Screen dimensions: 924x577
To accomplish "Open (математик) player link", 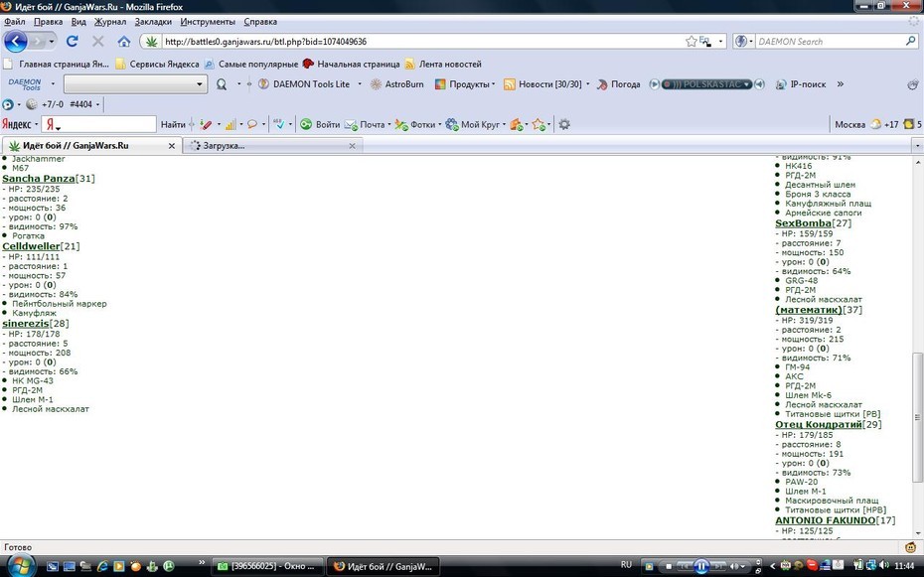I will [809, 310].
